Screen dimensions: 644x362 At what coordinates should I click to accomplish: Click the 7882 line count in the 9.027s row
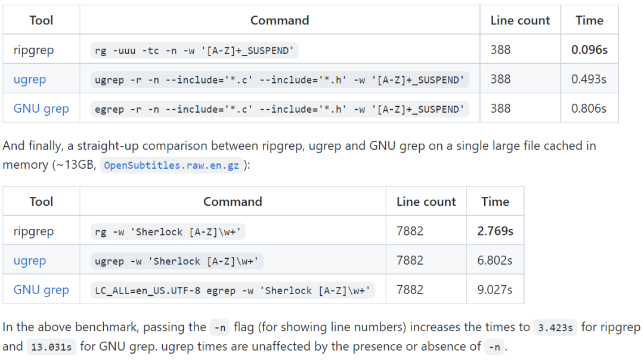(x=410, y=290)
